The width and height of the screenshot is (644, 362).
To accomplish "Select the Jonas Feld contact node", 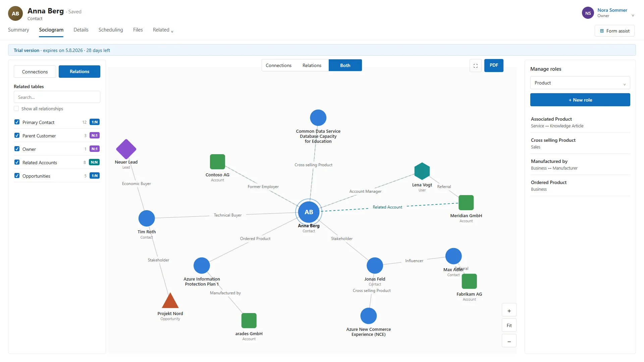I will pos(375,265).
